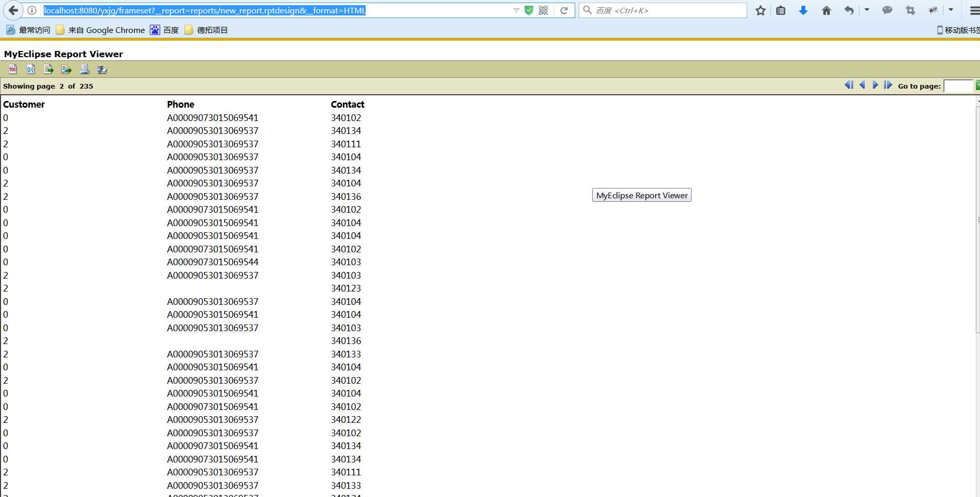Click the MyEclipse Report Viewer tooltip button
Image resolution: width=980 pixels, height=497 pixels.
pyautogui.click(x=642, y=195)
